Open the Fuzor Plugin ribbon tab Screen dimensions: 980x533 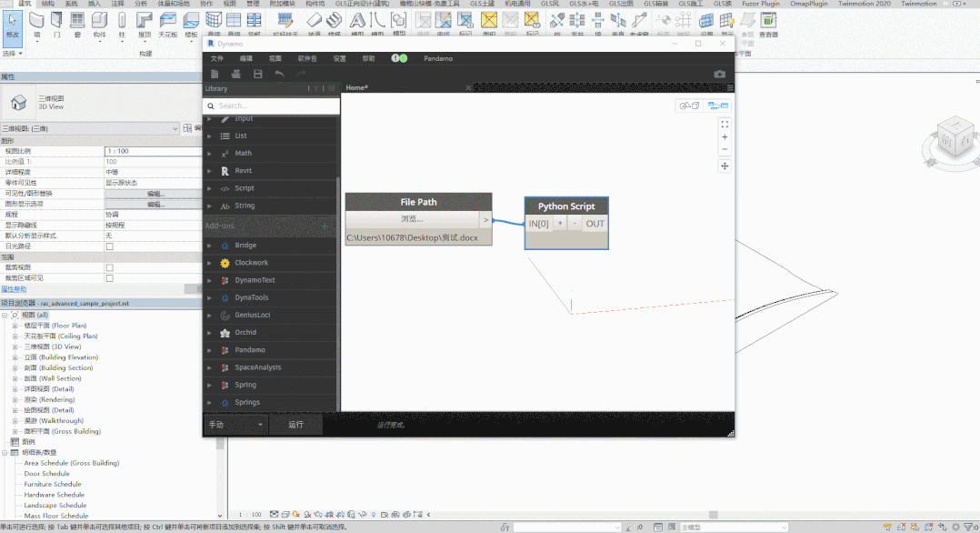(761, 4)
